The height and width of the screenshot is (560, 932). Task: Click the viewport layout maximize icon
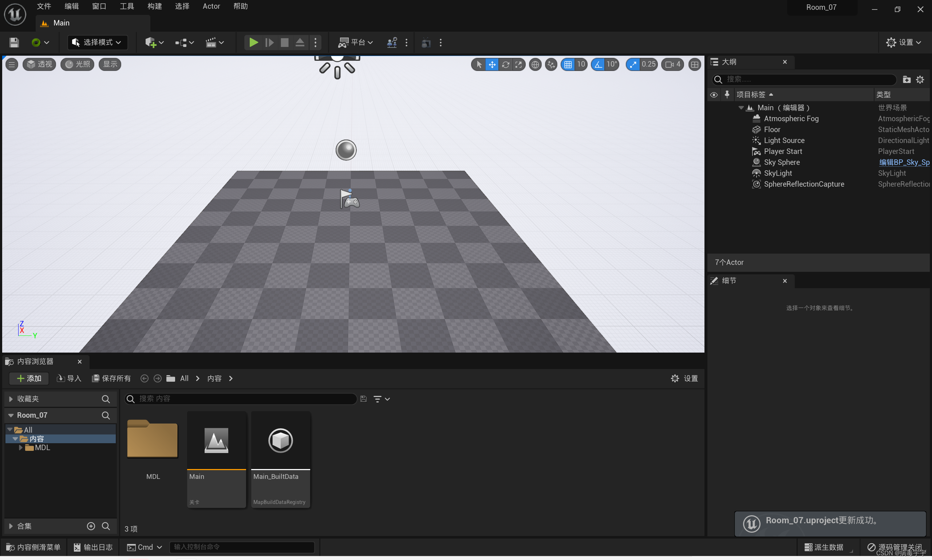tap(694, 64)
